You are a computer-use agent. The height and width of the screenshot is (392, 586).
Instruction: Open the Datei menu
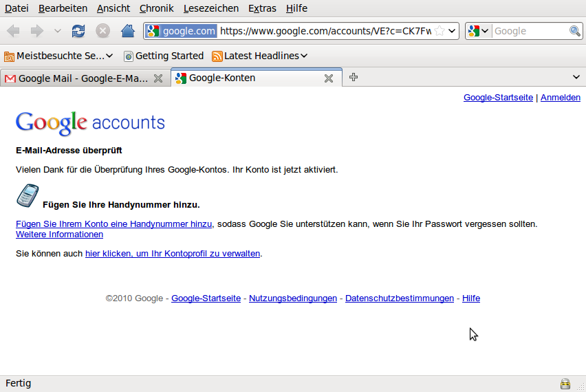coord(17,8)
